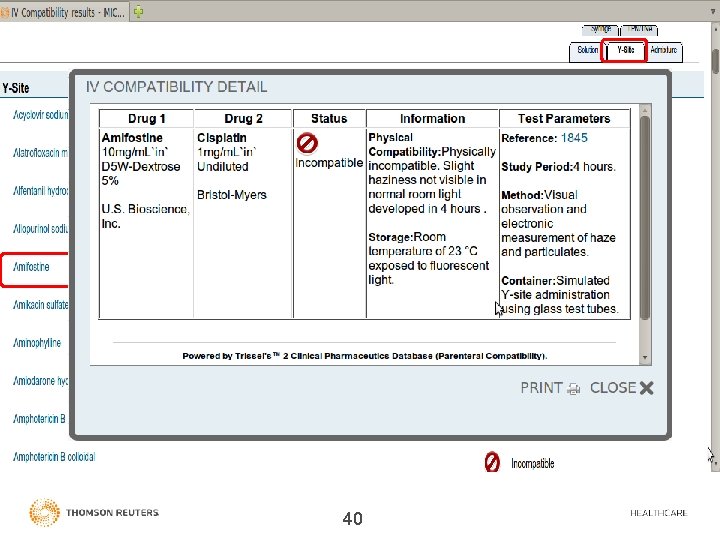The width and height of the screenshot is (720, 540).
Task: Switch to the Solution tab
Action: (x=587, y=50)
